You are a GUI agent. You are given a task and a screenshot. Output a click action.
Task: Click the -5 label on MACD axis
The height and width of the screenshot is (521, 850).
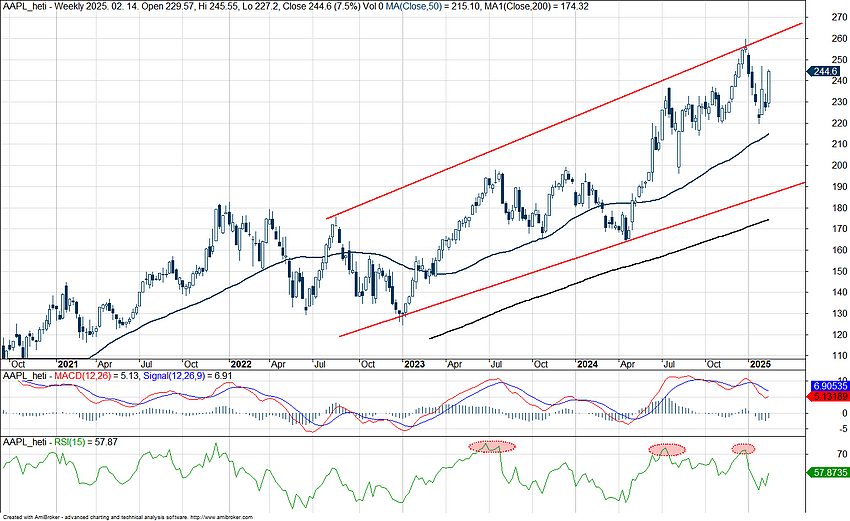[842, 428]
